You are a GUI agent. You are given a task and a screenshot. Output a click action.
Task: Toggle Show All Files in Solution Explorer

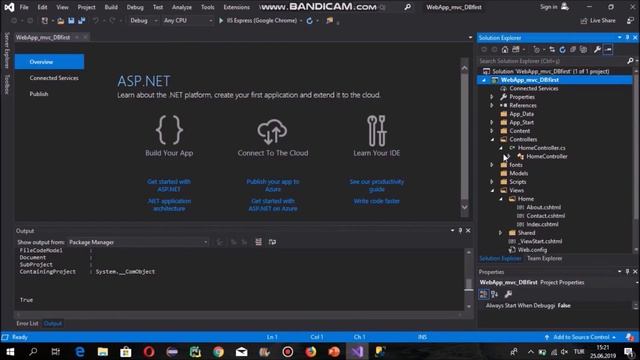(583, 49)
